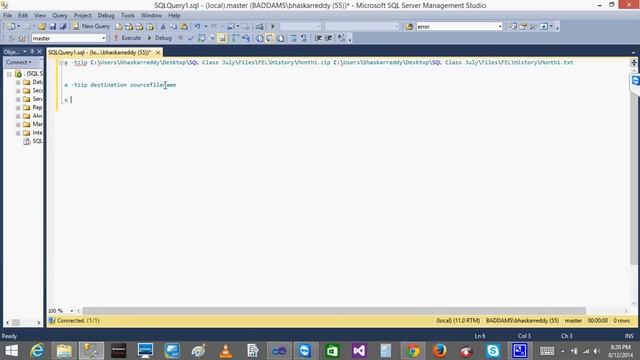
Task: Click the Comment out selected lines icon
Action: point(293,38)
